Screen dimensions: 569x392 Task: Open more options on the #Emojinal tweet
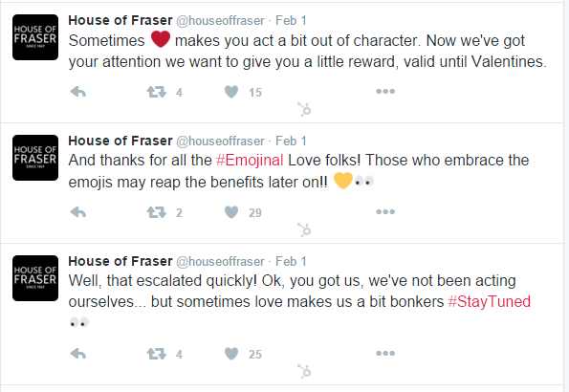(x=385, y=212)
